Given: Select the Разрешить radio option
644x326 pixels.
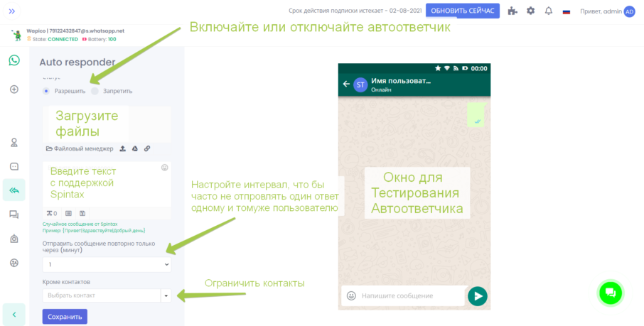Looking at the screenshot, I should coord(46,91).
